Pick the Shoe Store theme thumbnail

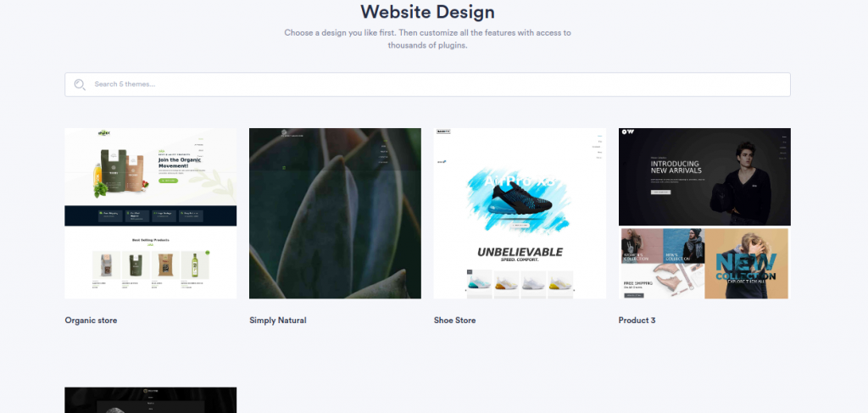[520, 213]
